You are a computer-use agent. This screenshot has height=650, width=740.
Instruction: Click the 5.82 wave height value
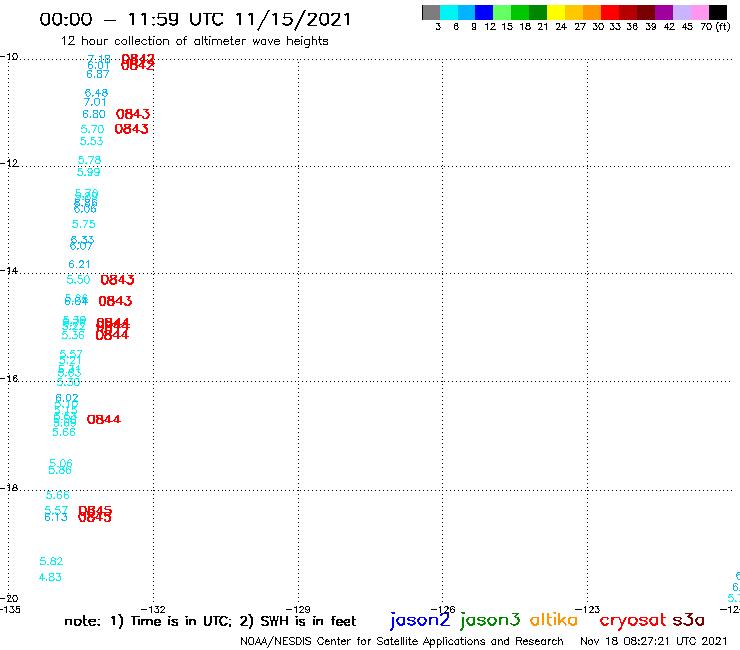point(51,561)
